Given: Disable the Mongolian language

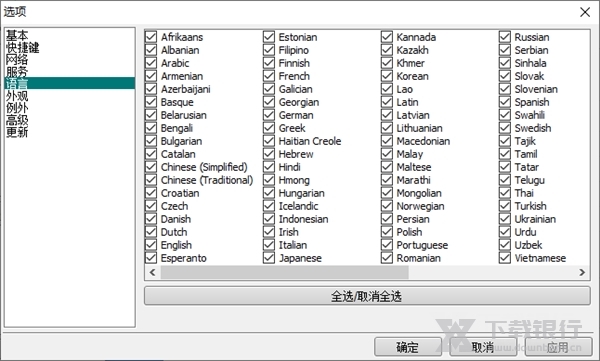Looking at the screenshot, I should (x=387, y=193).
